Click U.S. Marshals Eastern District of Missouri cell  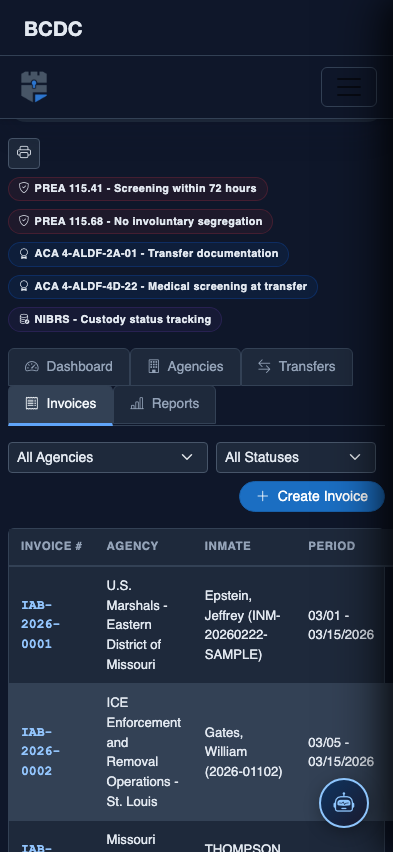pos(144,625)
